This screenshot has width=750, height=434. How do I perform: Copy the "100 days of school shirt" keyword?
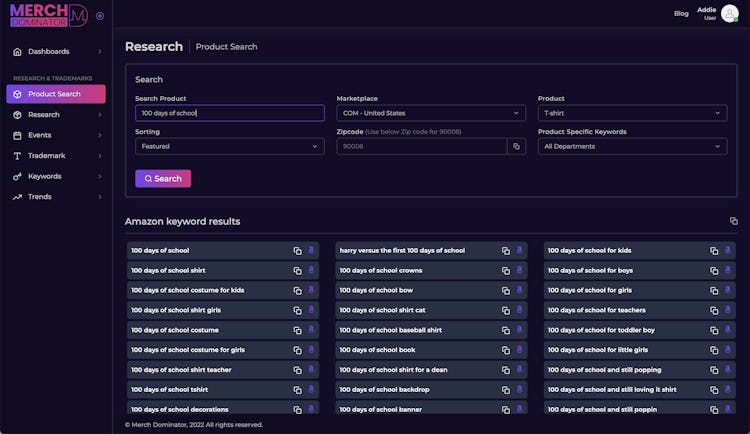tap(297, 270)
